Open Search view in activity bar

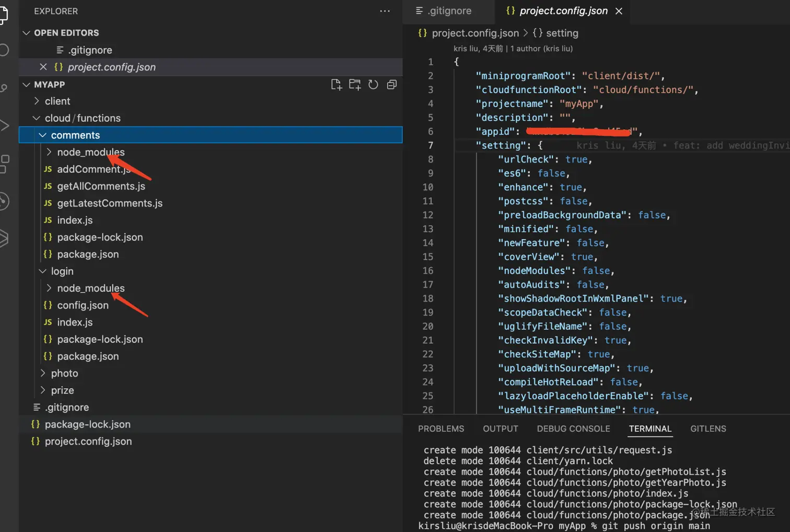pyautogui.click(x=4, y=50)
